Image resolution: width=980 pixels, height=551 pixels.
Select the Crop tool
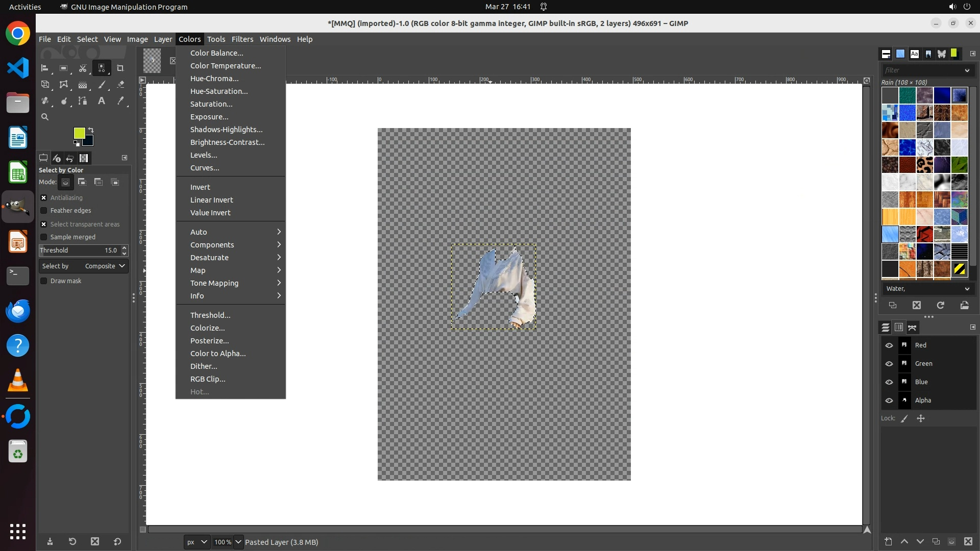coord(120,68)
